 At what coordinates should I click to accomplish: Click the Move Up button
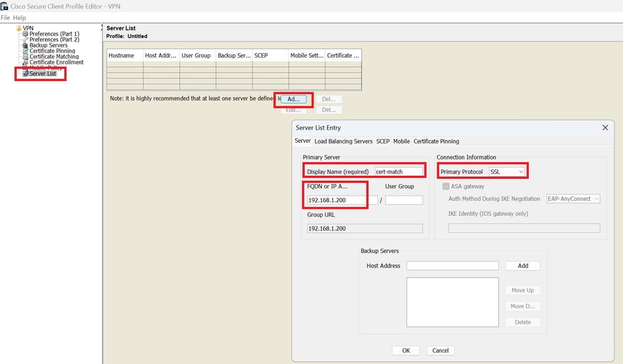click(x=523, y=290)
